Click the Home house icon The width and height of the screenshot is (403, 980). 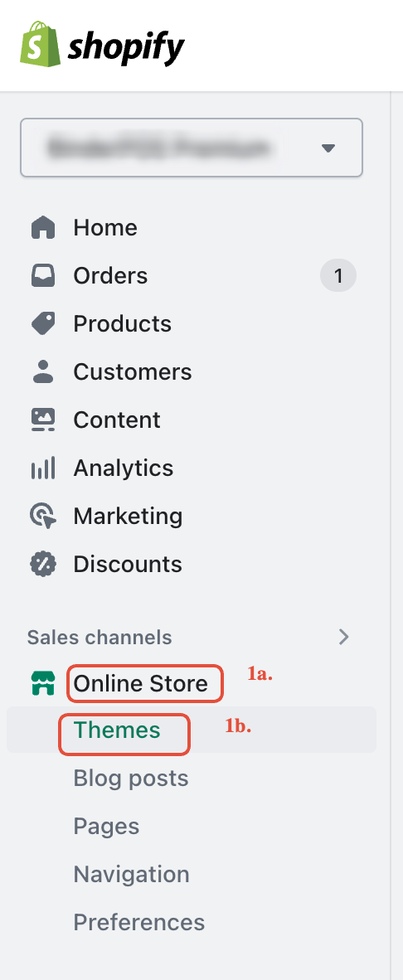coord(43,227)
